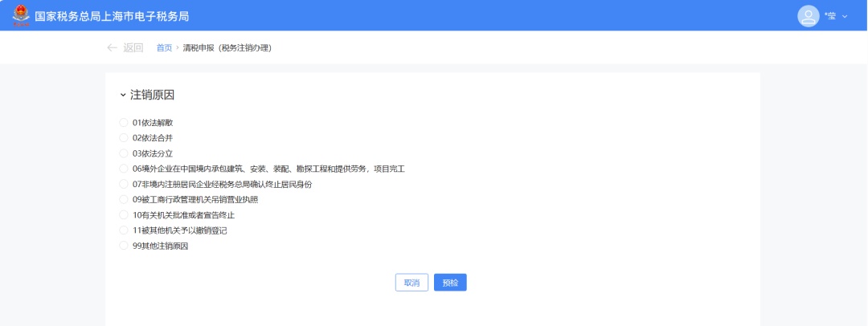Select 10有关机关批准或者宣告终止 option
Viewport: 868px width, 326px height.
pos(124,214)
